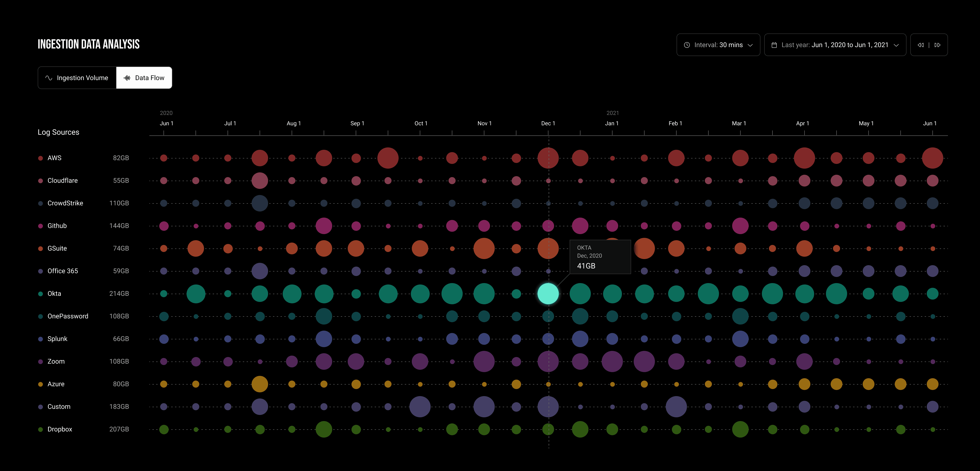Click the calendar icon beside Last year
Screen dimensions: 980x471
[x=774, y=45]
